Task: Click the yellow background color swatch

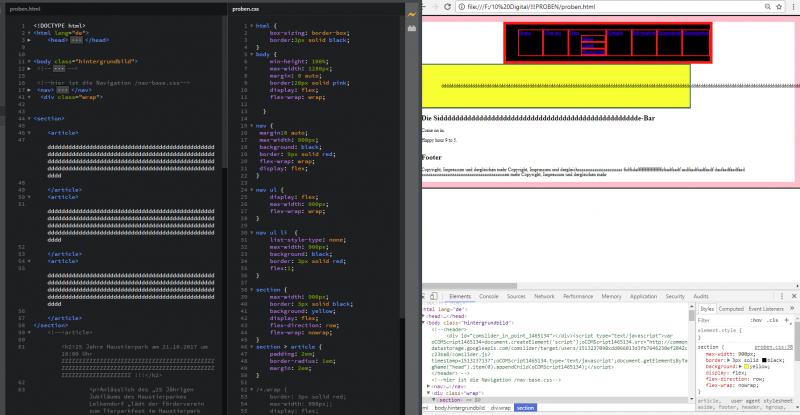Action: pos(746,367)
